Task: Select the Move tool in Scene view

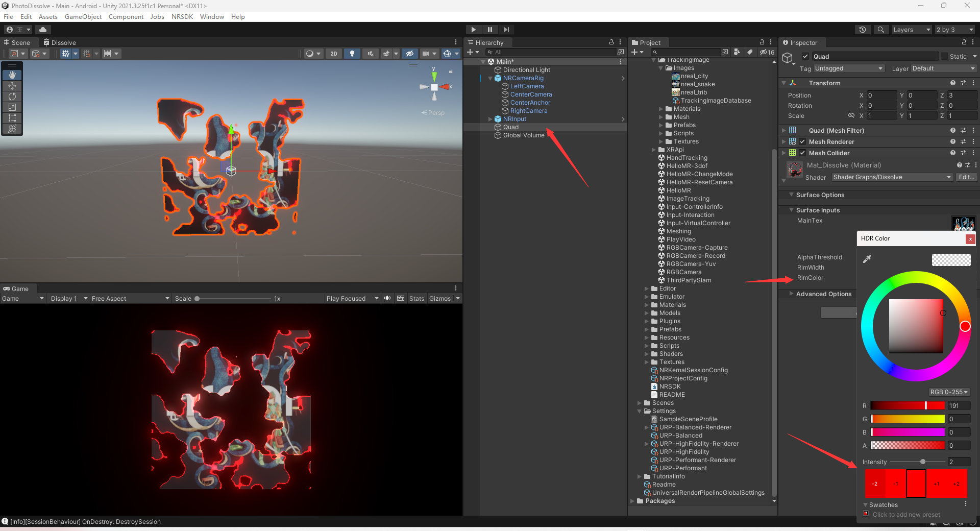Action: point(12,86)
